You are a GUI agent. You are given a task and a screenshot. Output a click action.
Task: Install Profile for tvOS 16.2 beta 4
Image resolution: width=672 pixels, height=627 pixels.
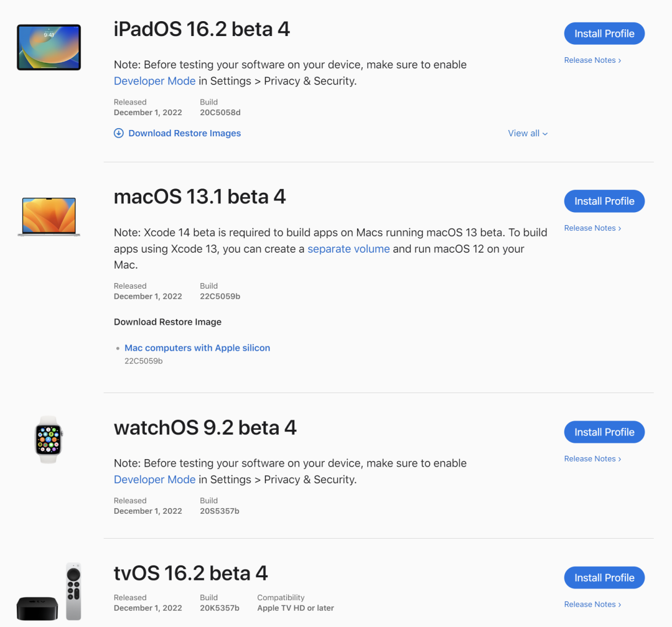[604, 578]
